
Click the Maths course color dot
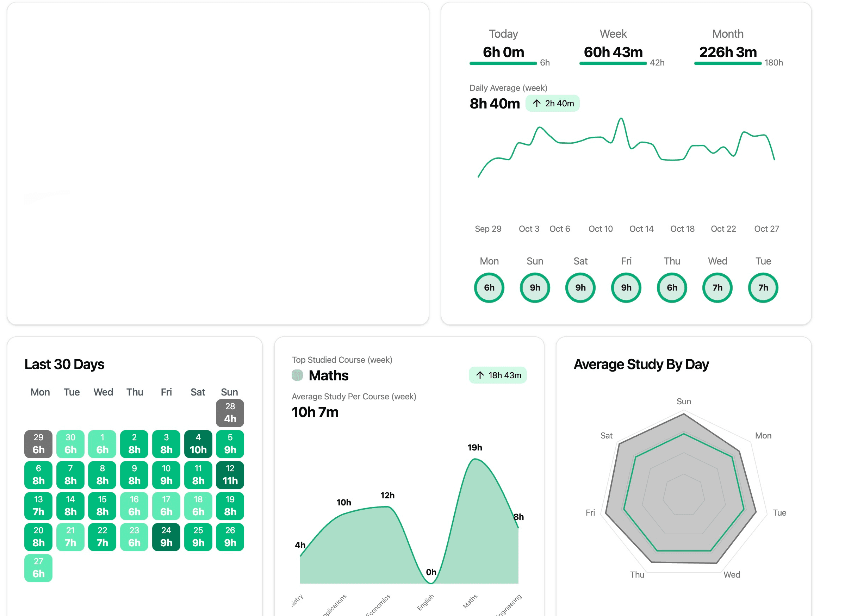pyautogui.click(x=297, y=375)
